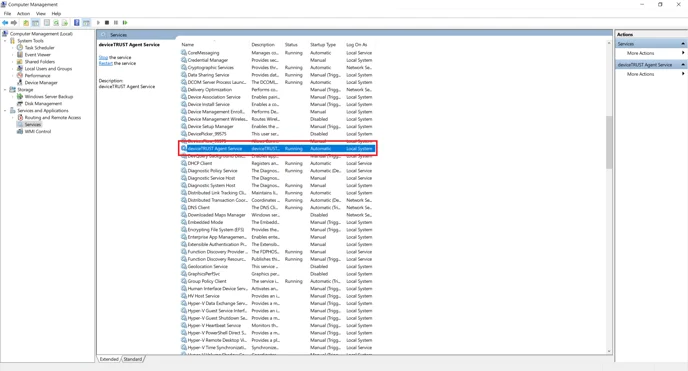Click the Back arrow in the toolbar
The image size is (688, 371).
click(5, 23)
